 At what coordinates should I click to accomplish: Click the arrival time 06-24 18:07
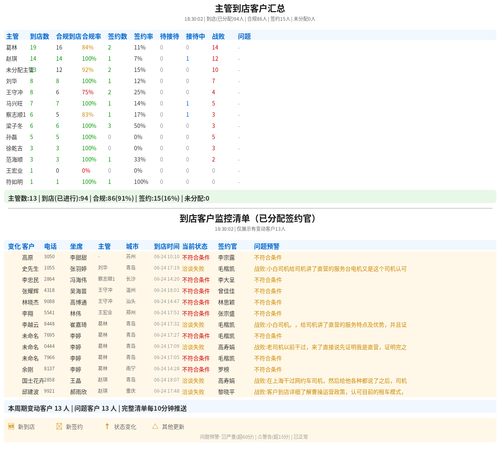point(167,380)
